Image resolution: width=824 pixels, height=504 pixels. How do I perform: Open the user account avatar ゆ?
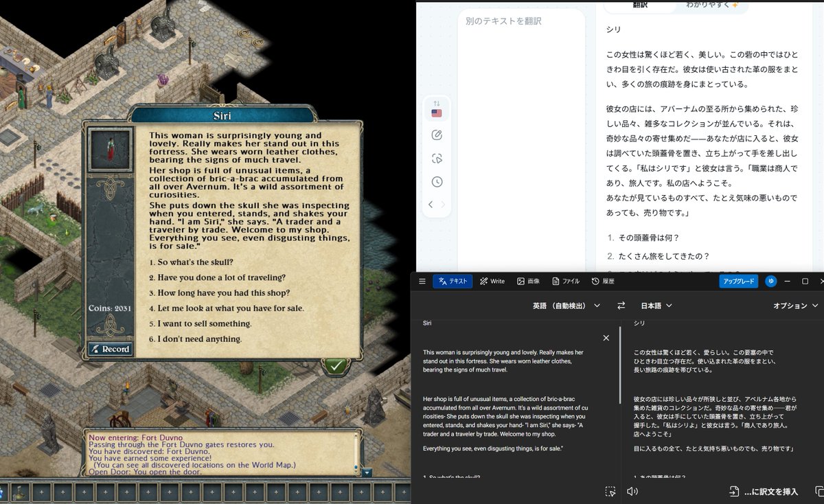coord(771,281)
